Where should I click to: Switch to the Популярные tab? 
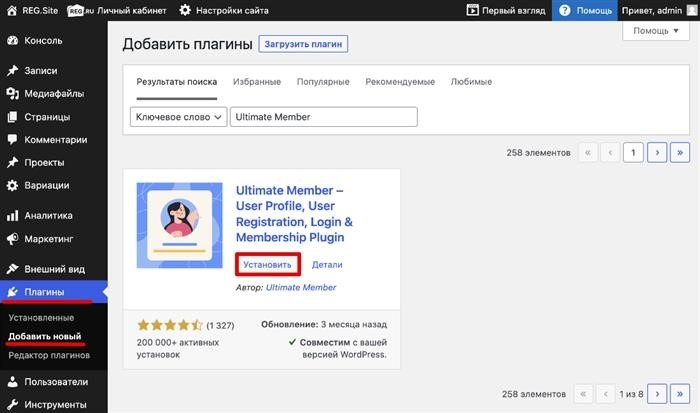323,82
